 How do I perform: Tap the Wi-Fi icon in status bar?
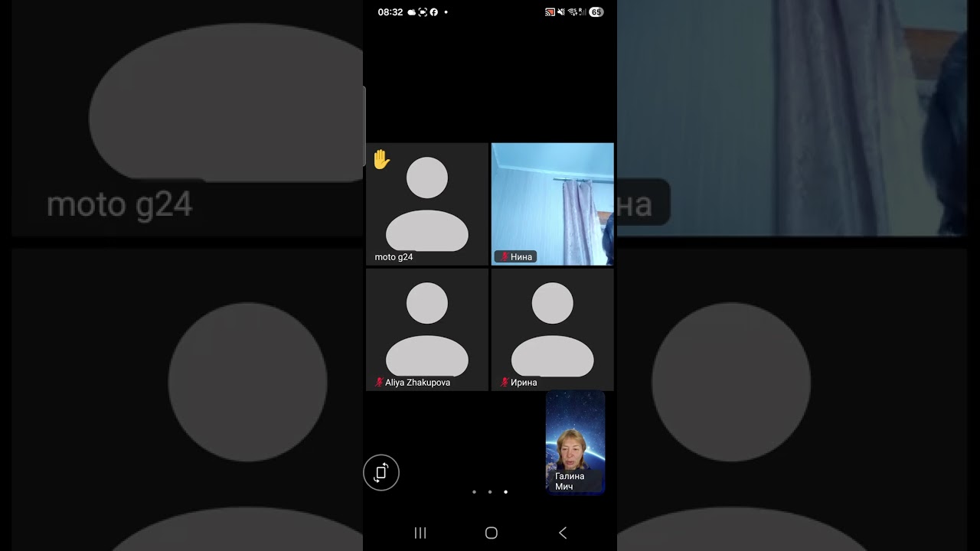[x=572, y=12]
